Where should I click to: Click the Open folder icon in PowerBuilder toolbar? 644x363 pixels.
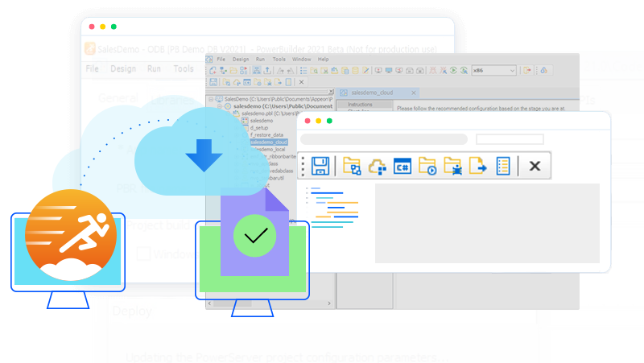click(x=233, y=71)
